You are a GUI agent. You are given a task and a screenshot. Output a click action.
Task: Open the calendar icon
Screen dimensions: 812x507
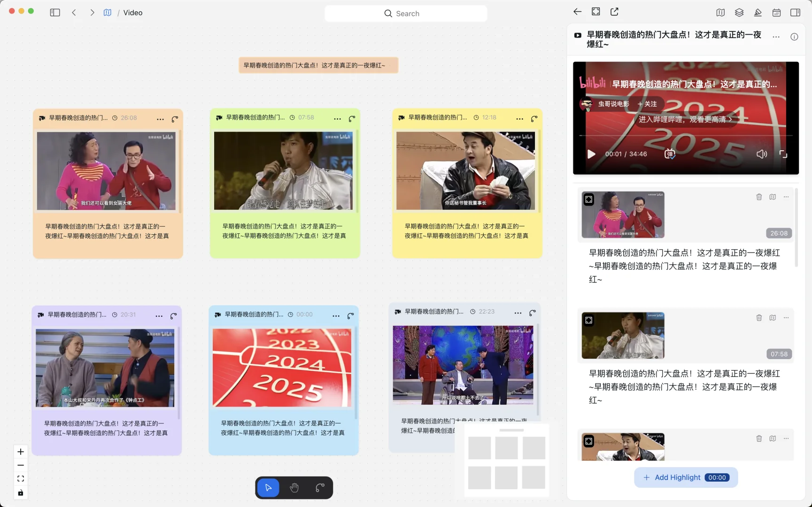pos(777,13)
